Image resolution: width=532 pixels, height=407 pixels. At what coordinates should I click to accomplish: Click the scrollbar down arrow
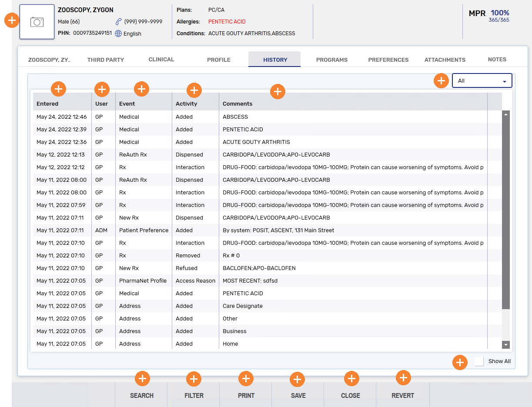[x=506, y=344]
